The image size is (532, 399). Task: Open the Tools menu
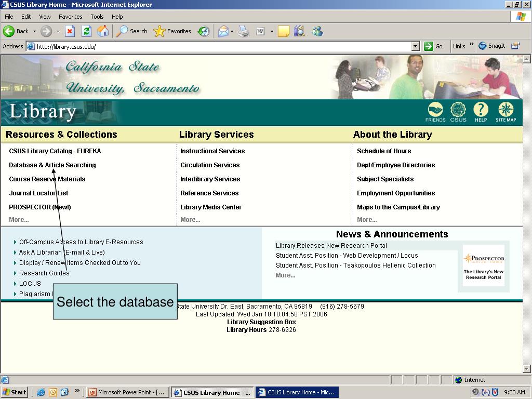coord(97,17)
